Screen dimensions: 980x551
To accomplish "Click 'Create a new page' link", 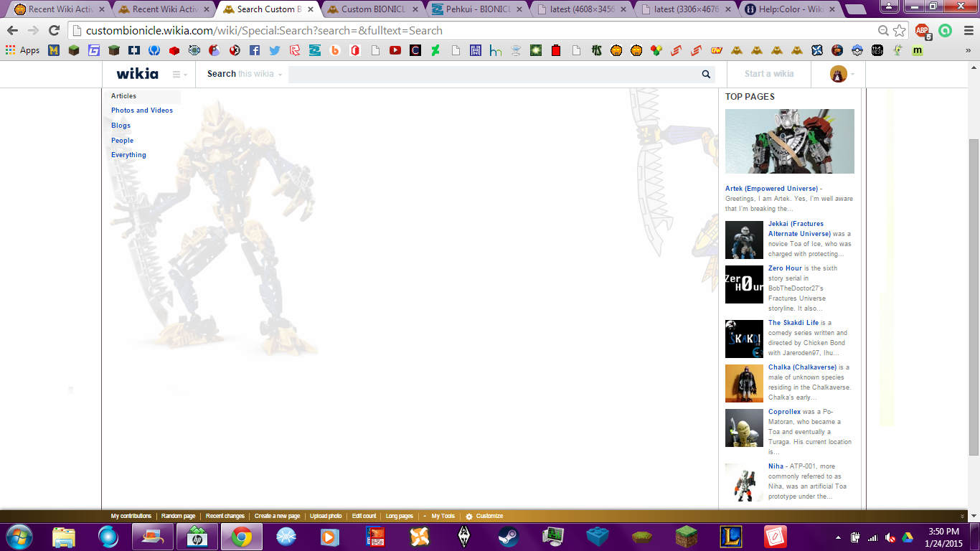I will click(277, 516).
